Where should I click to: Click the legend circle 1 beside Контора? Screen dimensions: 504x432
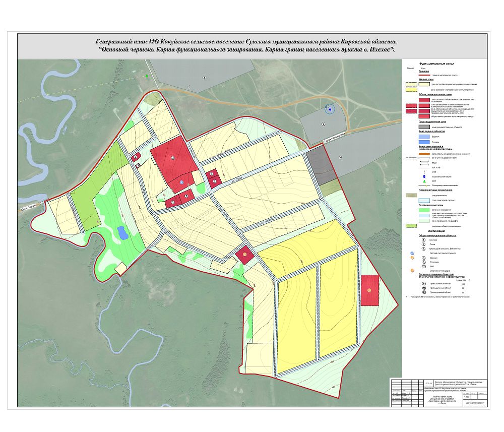[x=424, y=240]
